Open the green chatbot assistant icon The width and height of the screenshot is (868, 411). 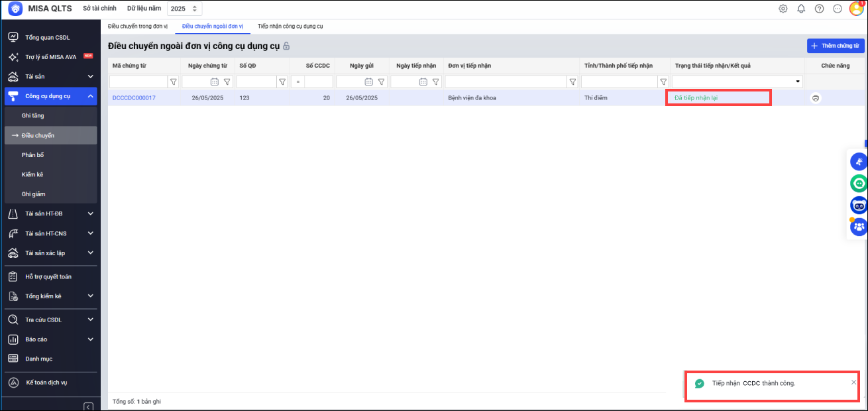pos(859,183)
